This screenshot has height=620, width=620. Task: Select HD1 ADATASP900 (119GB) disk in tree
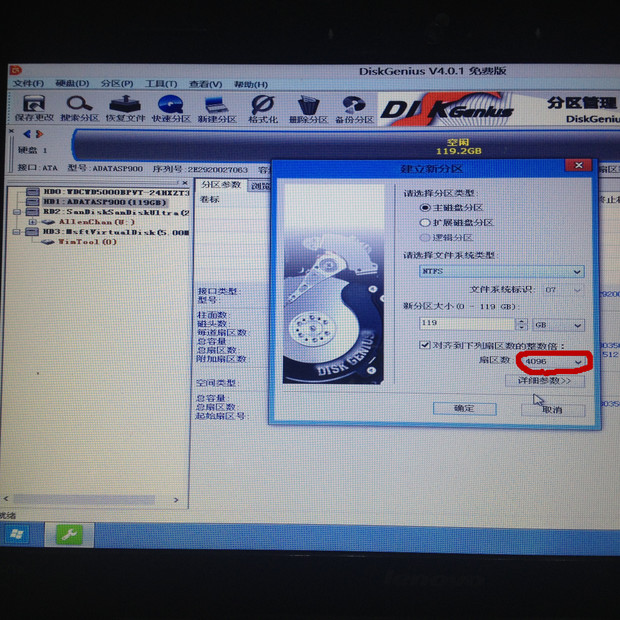[x=97, y=202]
